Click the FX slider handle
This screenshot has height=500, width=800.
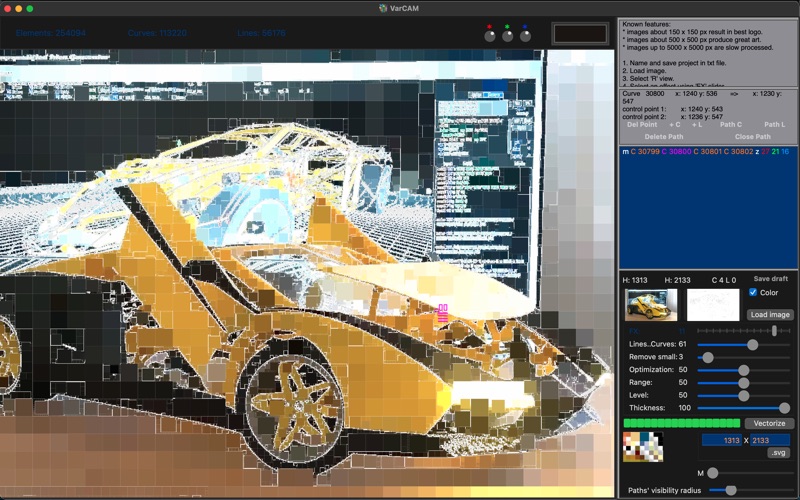(774, 331)
